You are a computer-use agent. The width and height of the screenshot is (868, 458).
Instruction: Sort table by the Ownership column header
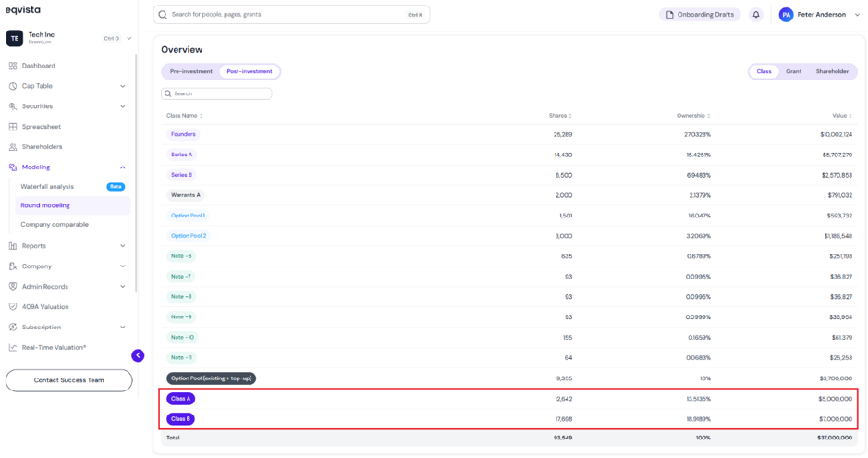693,115
